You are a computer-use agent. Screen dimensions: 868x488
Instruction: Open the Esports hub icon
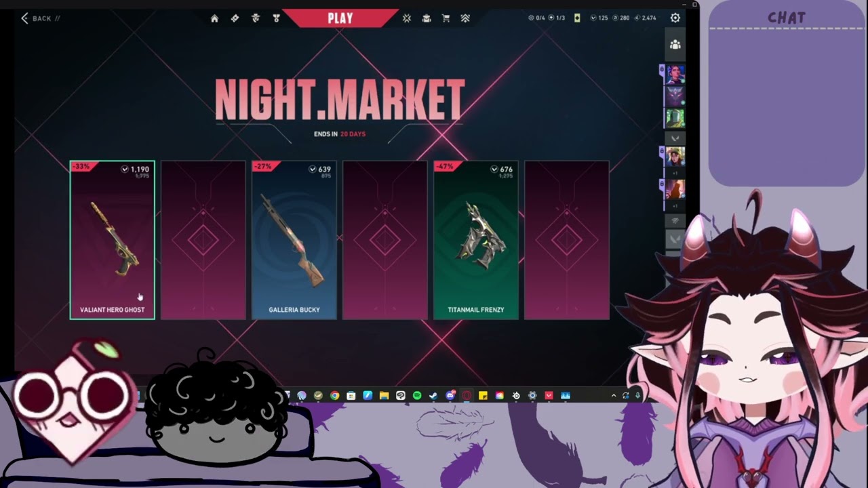point(427,18)
